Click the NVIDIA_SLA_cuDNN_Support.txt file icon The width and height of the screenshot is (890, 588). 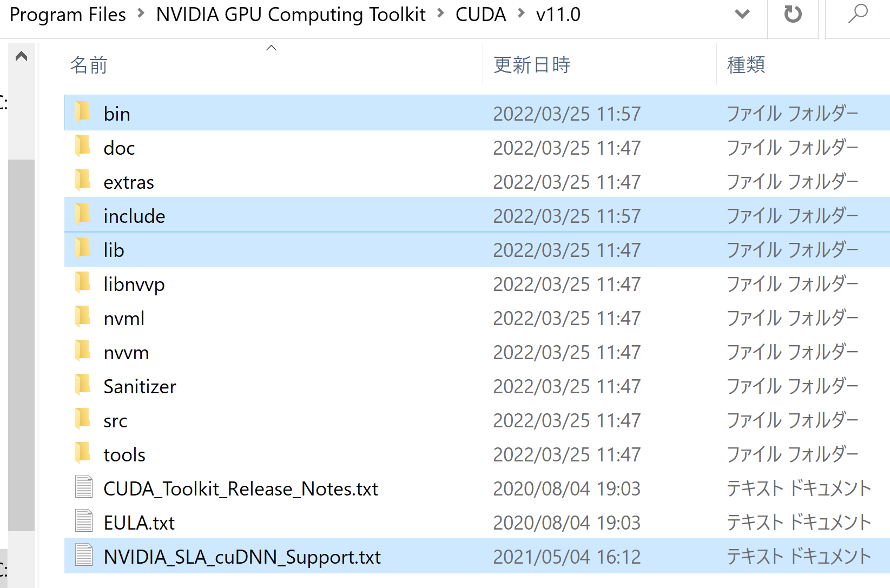[84, 554]
